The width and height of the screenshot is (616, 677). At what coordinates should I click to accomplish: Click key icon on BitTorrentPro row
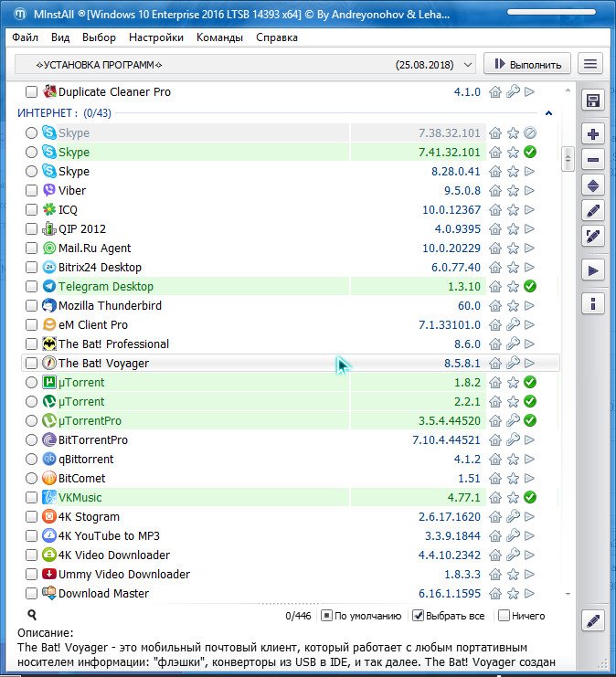click(513, 440)
